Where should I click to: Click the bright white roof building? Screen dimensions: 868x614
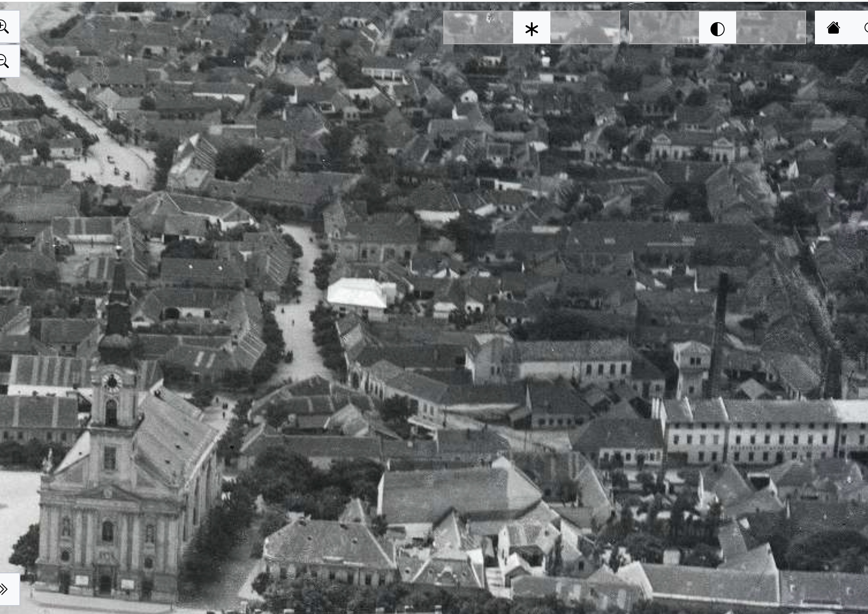coord(357,293)
